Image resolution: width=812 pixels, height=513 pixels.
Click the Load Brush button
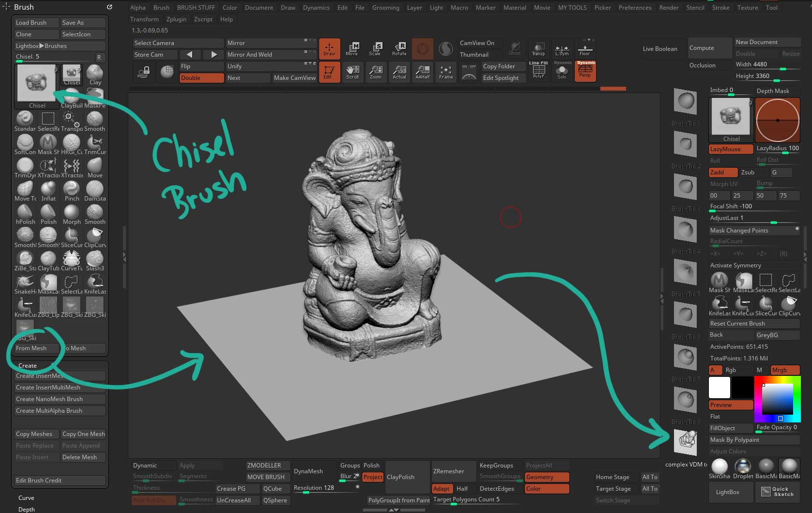coord(36,23)
